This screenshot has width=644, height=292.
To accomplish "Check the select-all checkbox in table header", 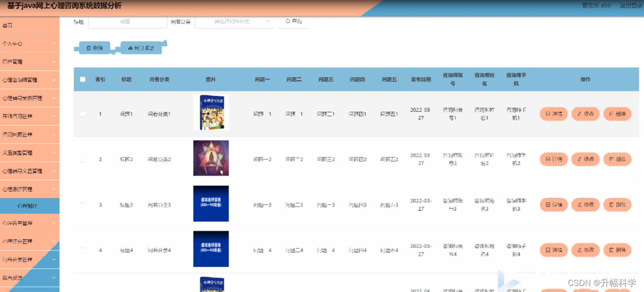I will click(83, 79).
